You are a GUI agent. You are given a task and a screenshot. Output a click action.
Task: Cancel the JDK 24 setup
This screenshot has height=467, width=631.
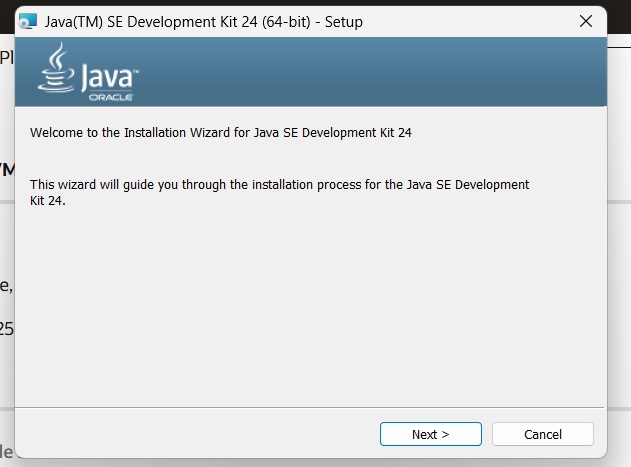(542, 434)
